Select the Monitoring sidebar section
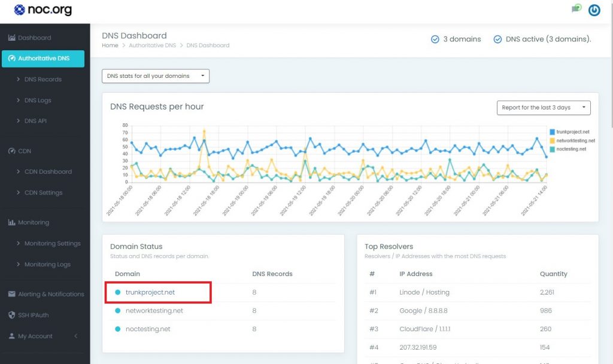Screen dimensions: 613x364 (34, 222)
